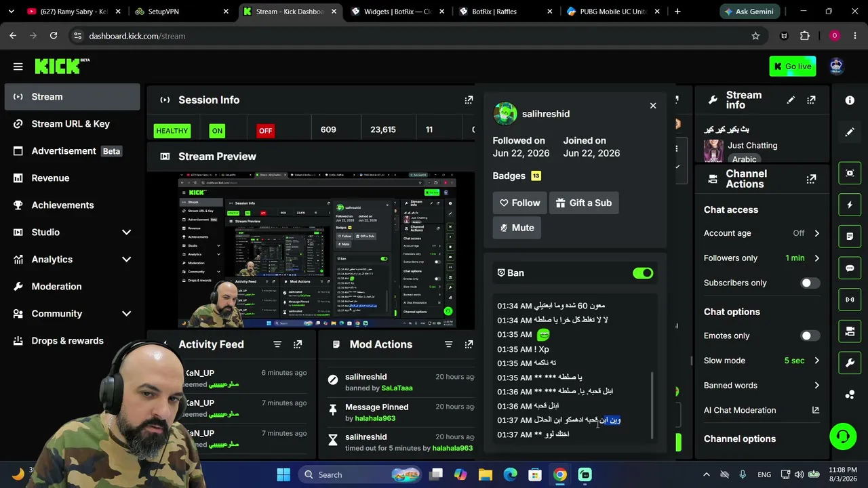
Task: Pop out the Mod Actions panel
Action: click(x=469, y=344)
